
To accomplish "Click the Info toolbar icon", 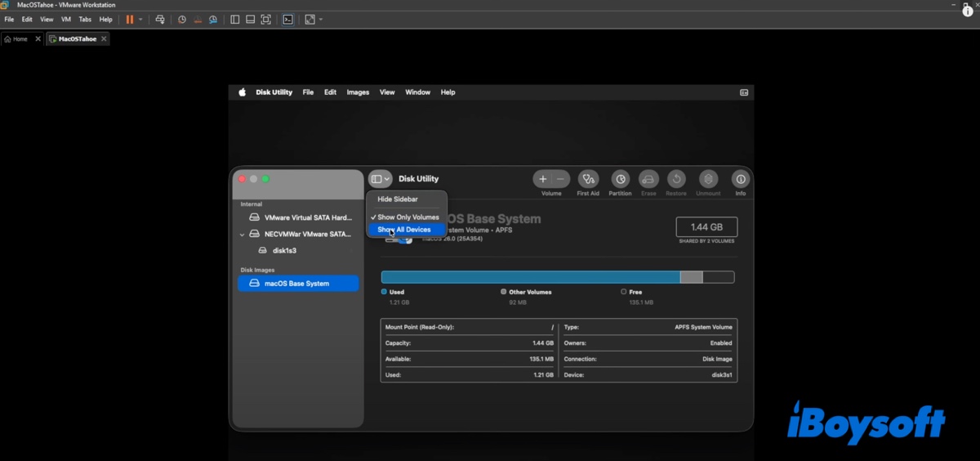I will click(740, 179).
